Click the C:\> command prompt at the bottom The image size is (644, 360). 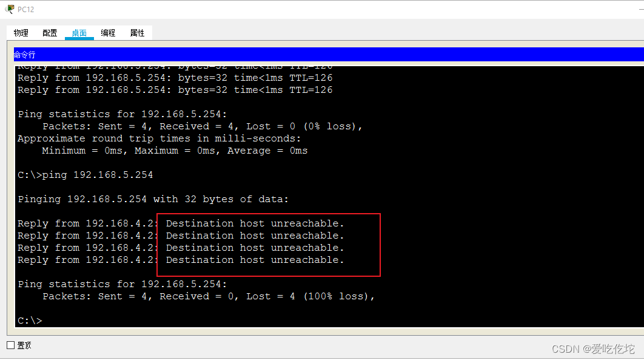pyautogui.click(x=30, y=321)
